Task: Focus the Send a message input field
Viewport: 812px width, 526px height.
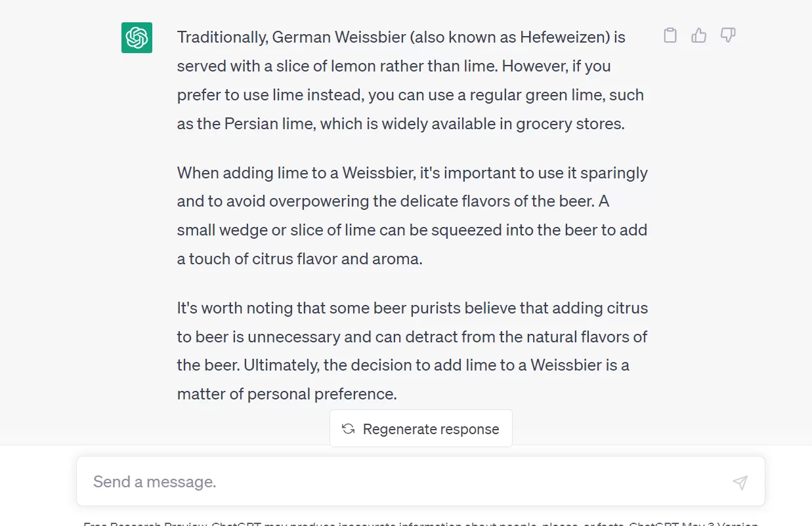Action: 421,481
